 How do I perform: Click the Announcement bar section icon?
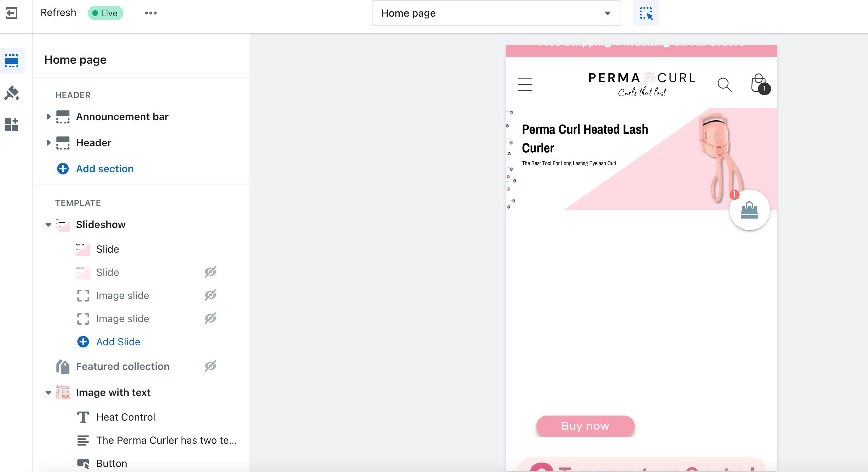click(x=63, y=117)
